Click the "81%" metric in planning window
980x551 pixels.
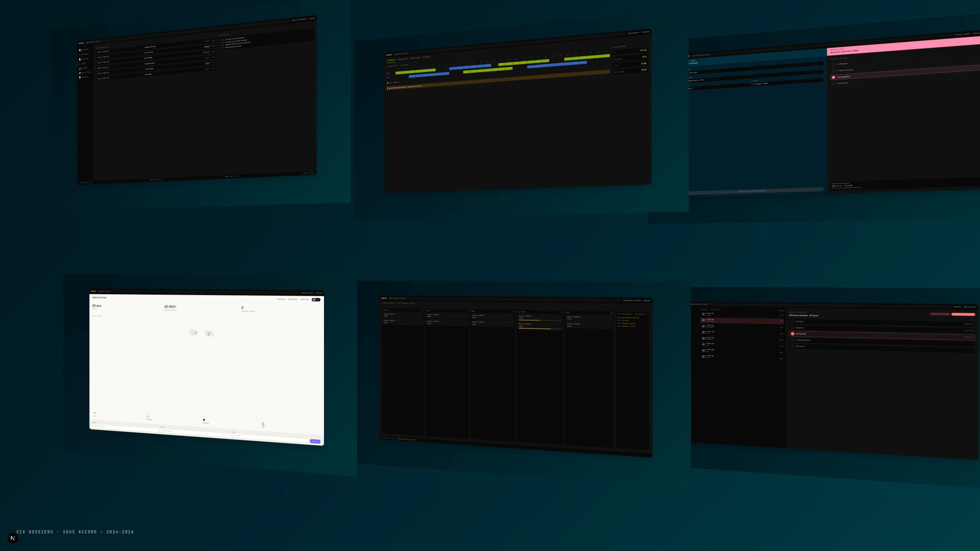(644, 57)
